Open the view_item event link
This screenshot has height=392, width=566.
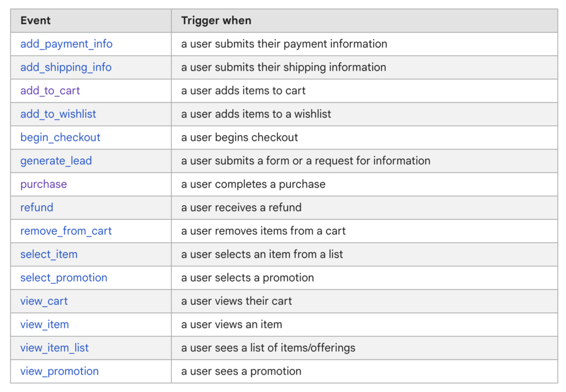pyautogui.click(x=45, y=325)
